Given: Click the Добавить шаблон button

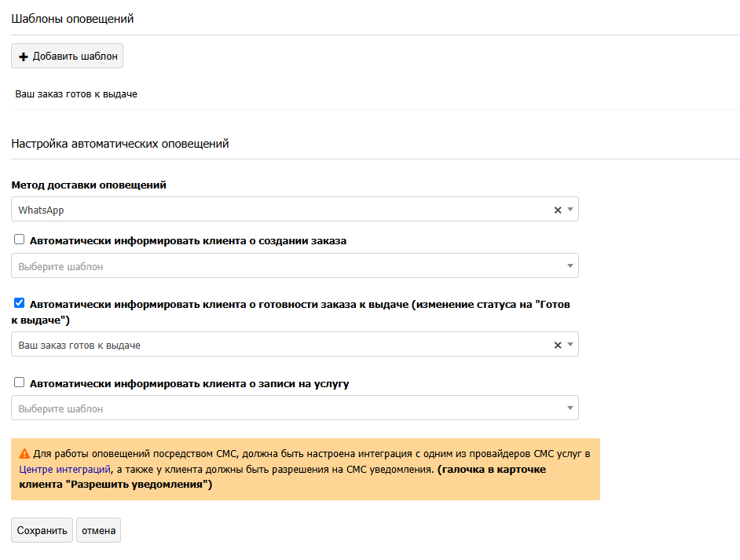Looking at the screenshot, I should [x=68, y=57].
